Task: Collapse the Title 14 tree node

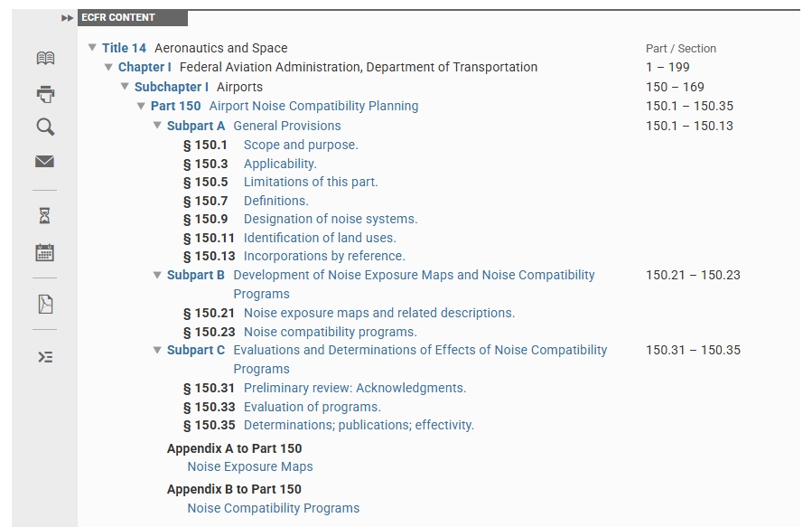Action: [92, 48]
